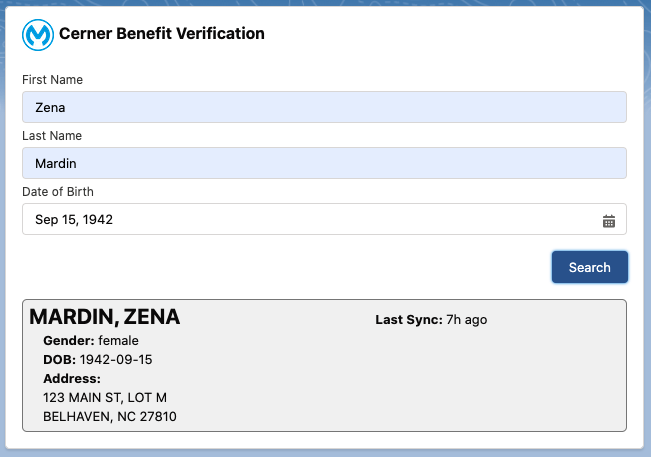Click the Mardin text in Last Name
This screenshot has width=651, height=457.
[56, 164]
